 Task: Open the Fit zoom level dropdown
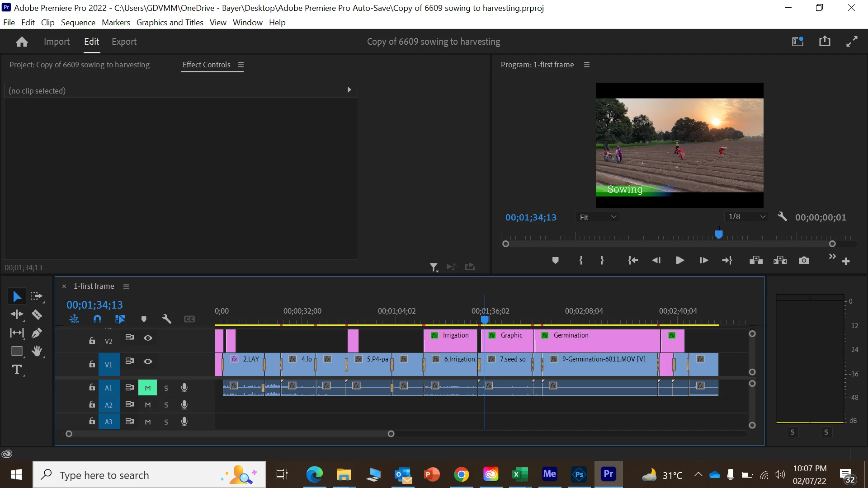point(598,217)
